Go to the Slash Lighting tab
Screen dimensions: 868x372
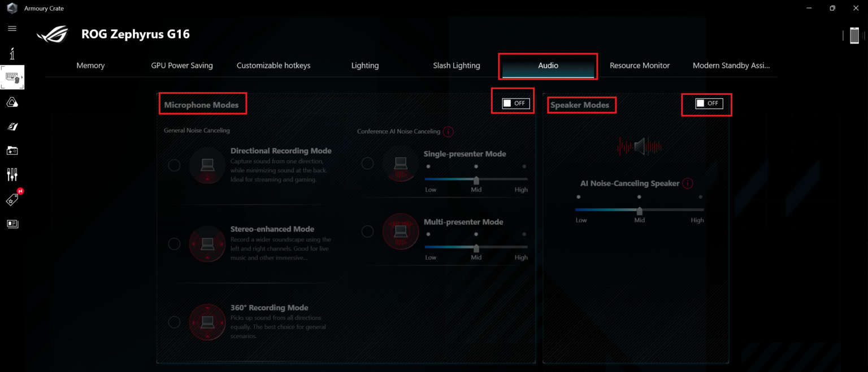456,65
